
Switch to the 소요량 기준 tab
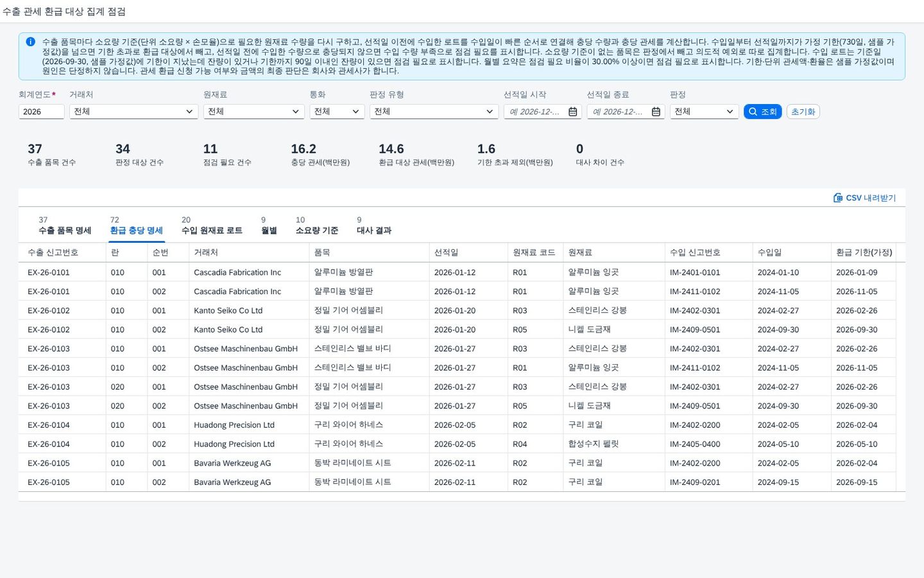(316, 225)
